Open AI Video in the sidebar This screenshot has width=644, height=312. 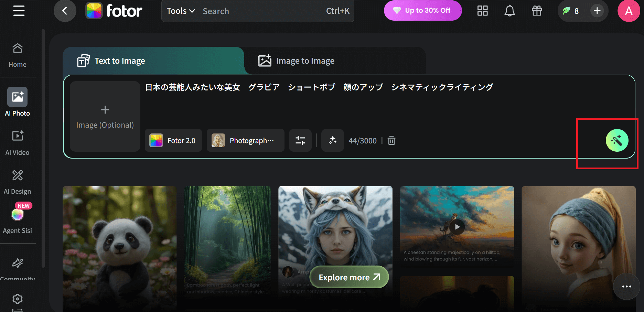[18, 143]
